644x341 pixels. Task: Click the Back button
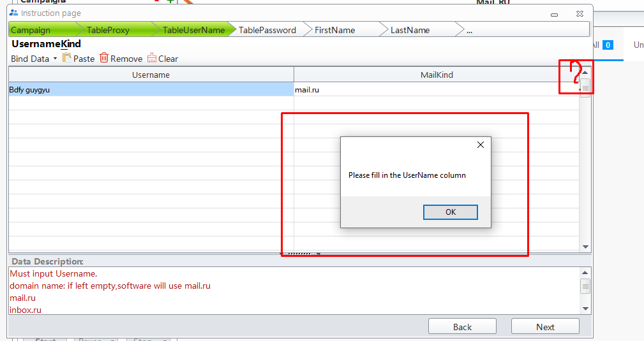[x=462, y=327]
